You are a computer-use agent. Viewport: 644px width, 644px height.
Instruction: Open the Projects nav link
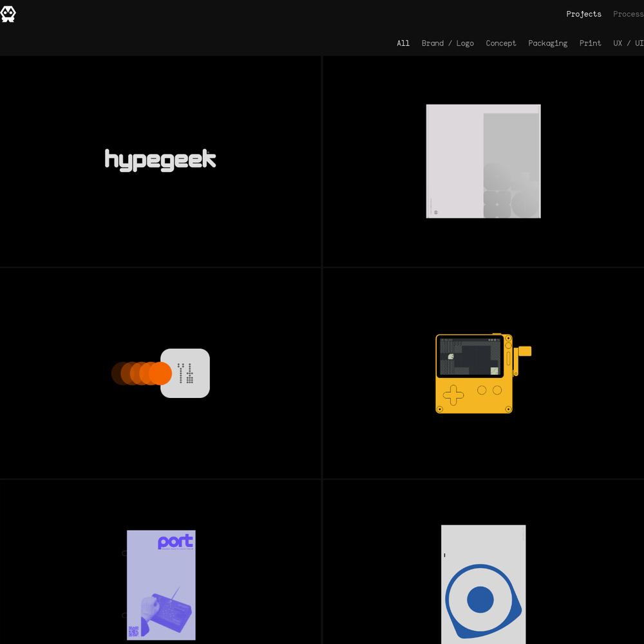[x=583, y=14]
